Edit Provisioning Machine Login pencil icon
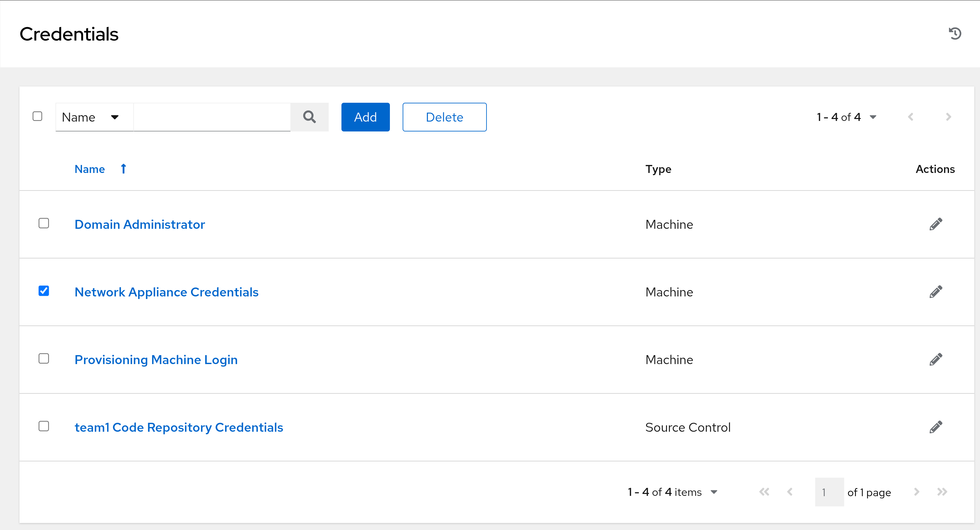980x530 pixels. point(936,359)
